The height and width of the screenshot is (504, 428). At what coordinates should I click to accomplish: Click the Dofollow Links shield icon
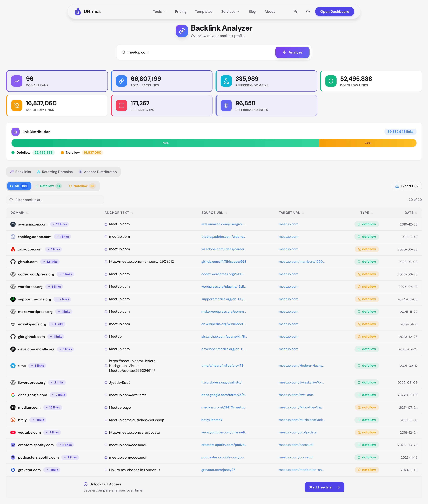click(x=331, y=81)
